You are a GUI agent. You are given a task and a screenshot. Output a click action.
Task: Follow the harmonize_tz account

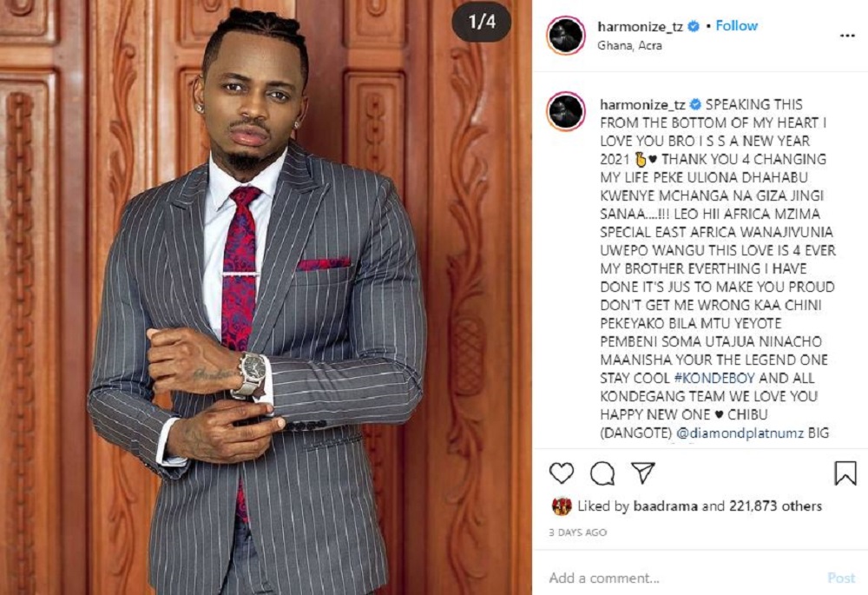(736, 25)
